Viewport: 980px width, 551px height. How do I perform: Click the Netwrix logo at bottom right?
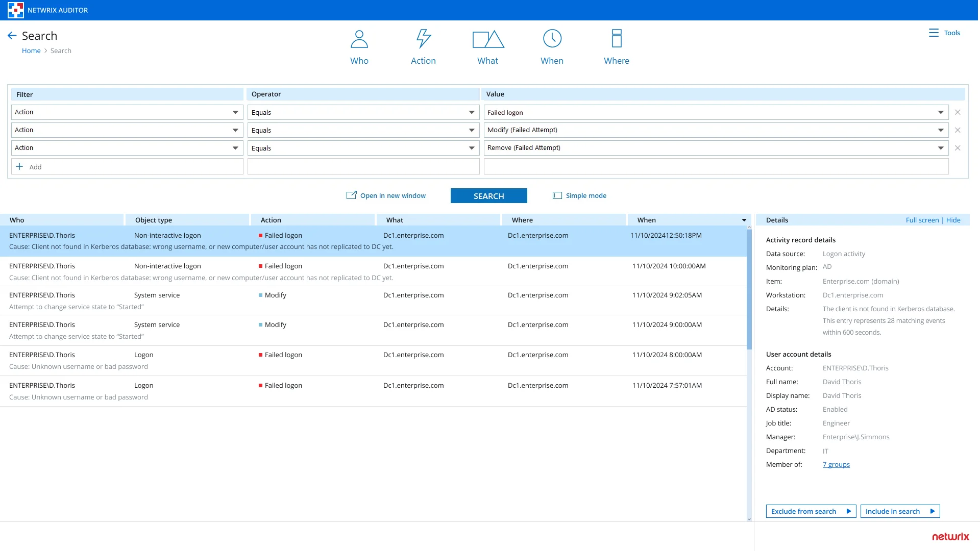(x=950, y=537)
